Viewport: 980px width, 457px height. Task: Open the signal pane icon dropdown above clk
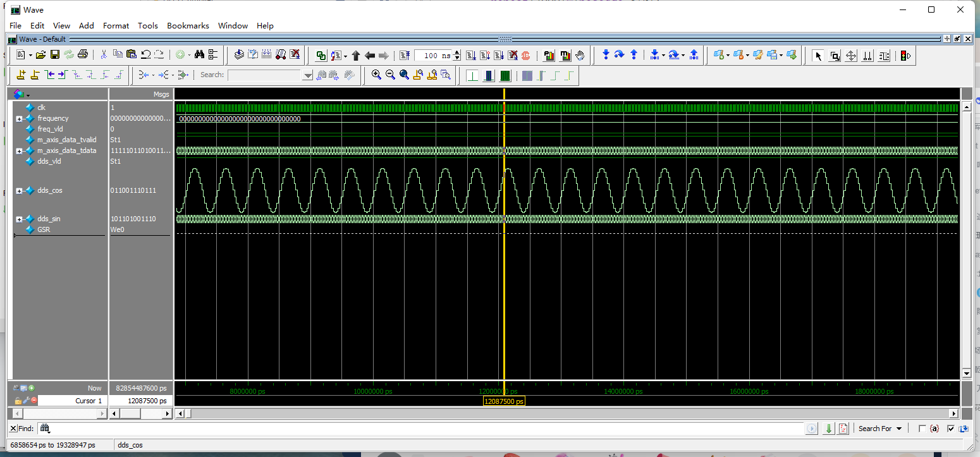pyautogui.click(x=28, y=95)
